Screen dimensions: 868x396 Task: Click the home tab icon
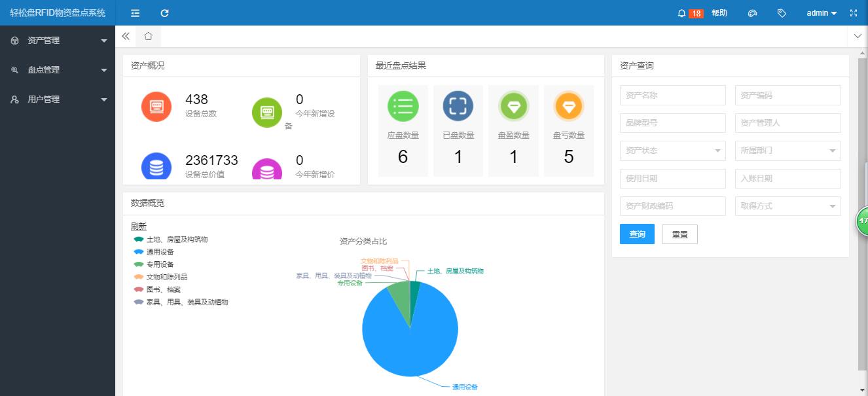coord(148,37)
